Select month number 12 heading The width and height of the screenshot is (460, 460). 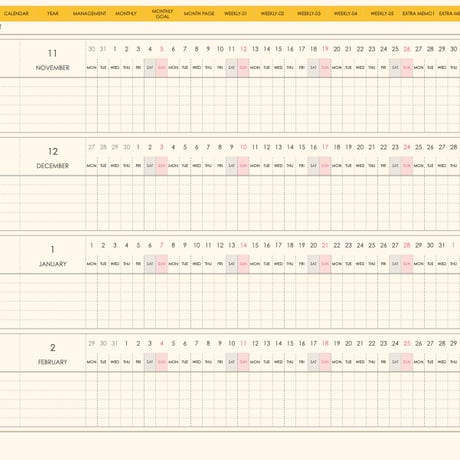point(53,152)
